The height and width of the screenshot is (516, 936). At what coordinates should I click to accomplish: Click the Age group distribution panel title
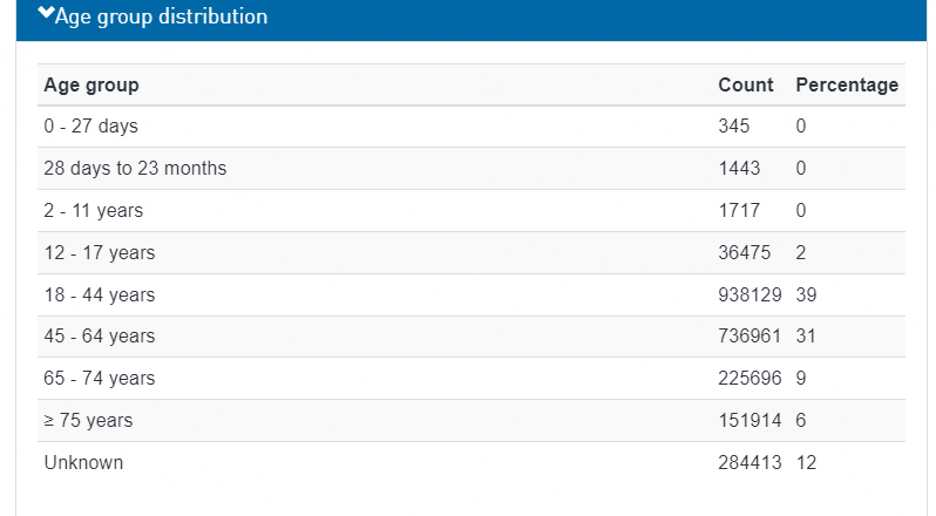(x=161, y=17)
